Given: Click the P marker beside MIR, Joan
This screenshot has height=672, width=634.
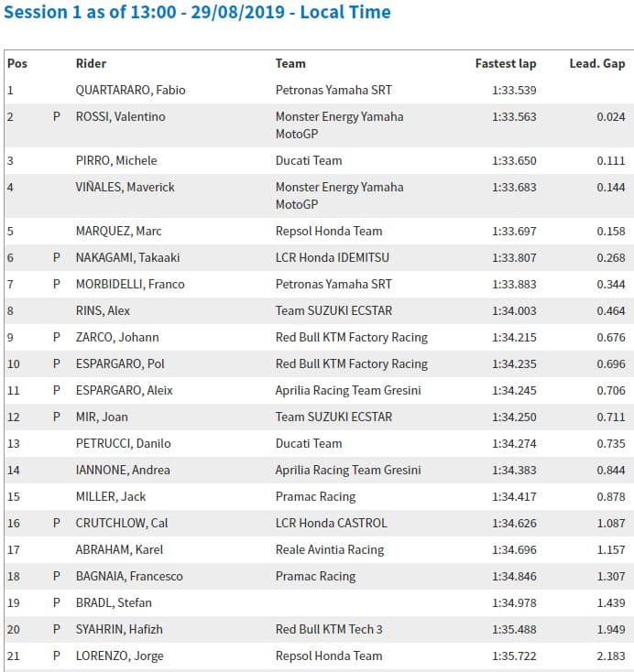Looking at the screenshot, I should coord(57,417).
